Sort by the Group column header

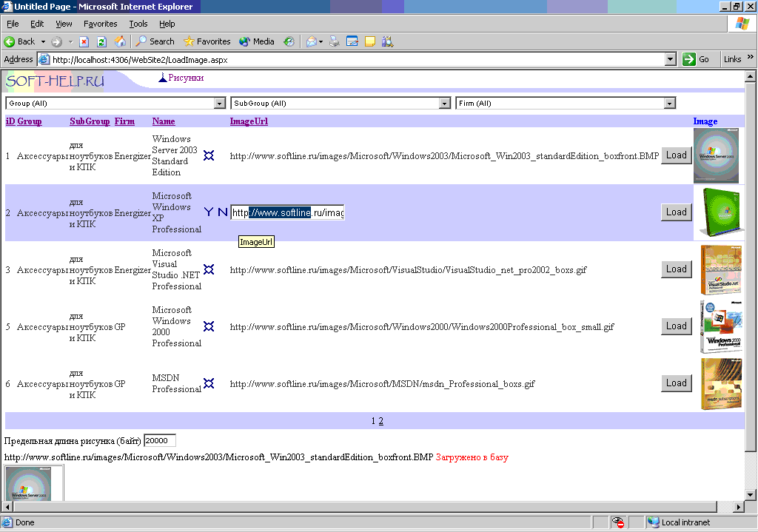(30, 121)
